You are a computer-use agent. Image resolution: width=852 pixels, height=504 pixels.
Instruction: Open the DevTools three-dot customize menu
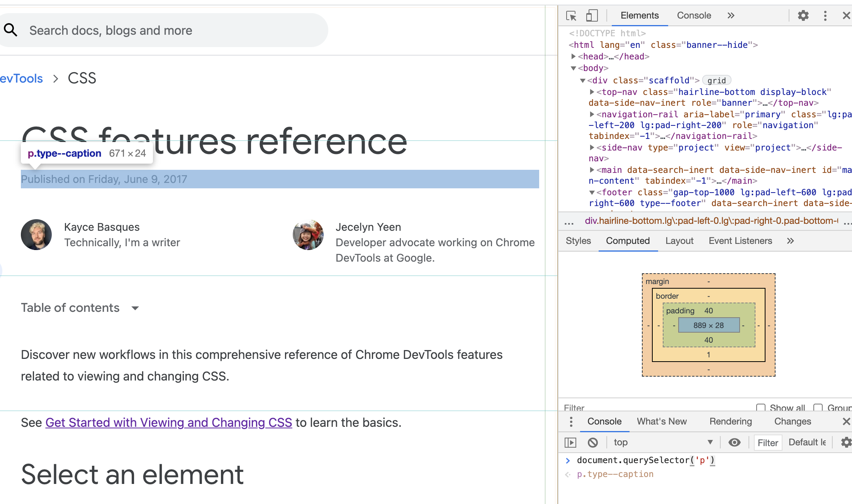[825, 15]
